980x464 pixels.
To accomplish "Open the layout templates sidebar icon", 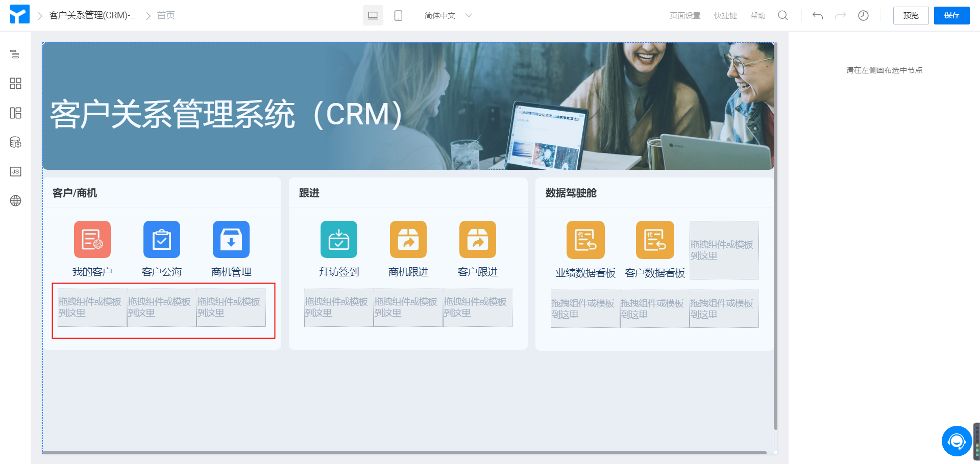I will [x=15, y=113].
